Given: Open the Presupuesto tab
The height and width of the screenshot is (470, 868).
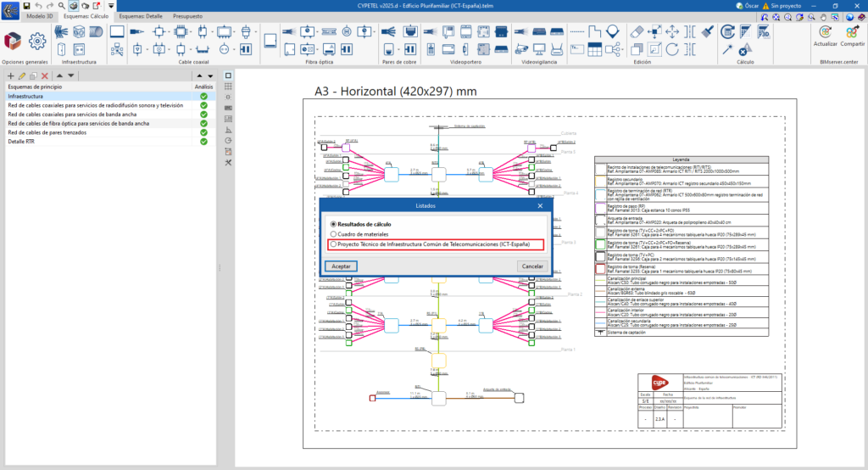Looking at the screenshot, I should pyautogui.click(x=187, y=16).
